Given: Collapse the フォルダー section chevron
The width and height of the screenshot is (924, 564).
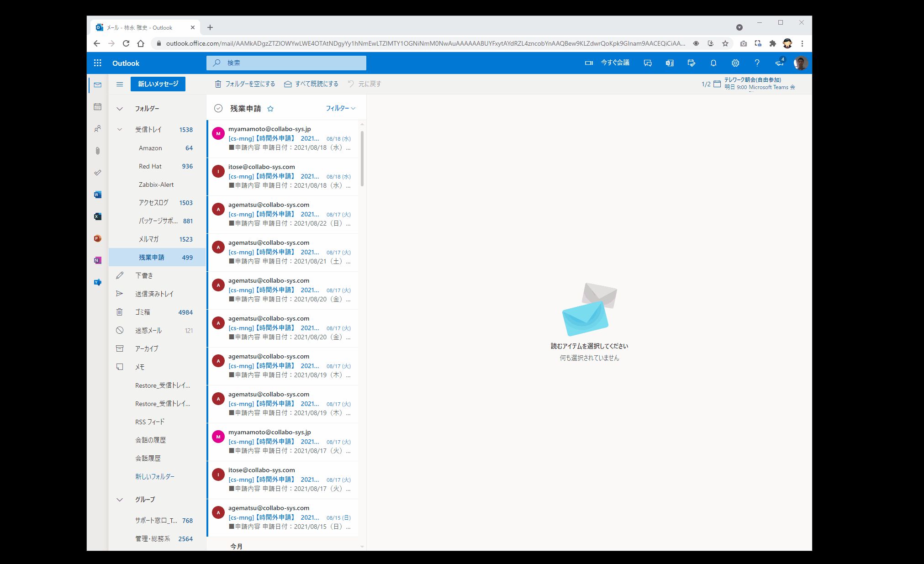Looking at the screenshot, I should [x=120, y=109].
